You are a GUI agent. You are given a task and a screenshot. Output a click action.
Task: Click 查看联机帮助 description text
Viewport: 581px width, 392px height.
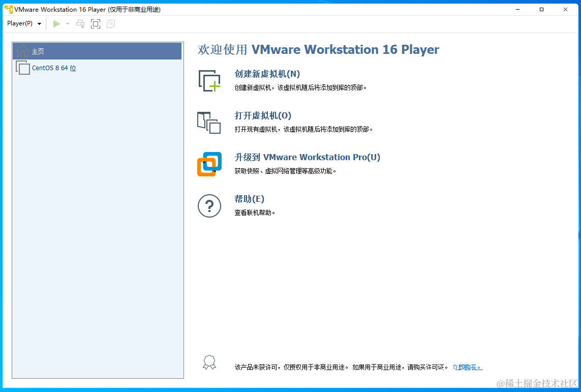255,213
